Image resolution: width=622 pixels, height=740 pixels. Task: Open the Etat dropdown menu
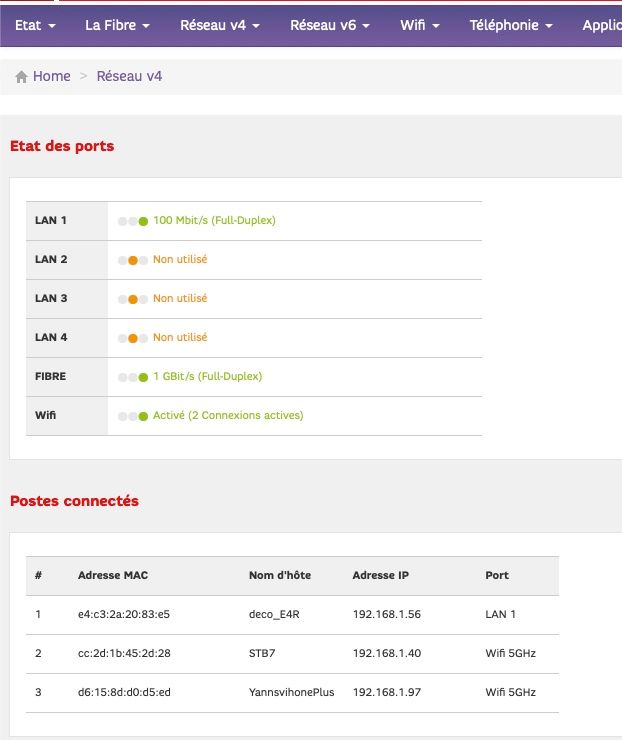(x=35, y=25)
